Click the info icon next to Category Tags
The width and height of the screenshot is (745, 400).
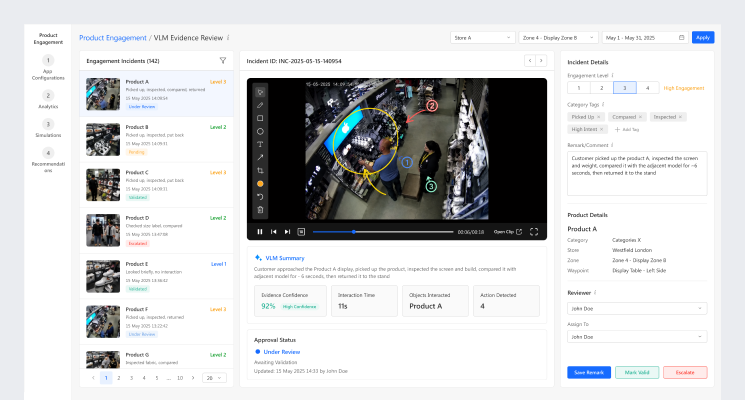click(x=603, y=105)
